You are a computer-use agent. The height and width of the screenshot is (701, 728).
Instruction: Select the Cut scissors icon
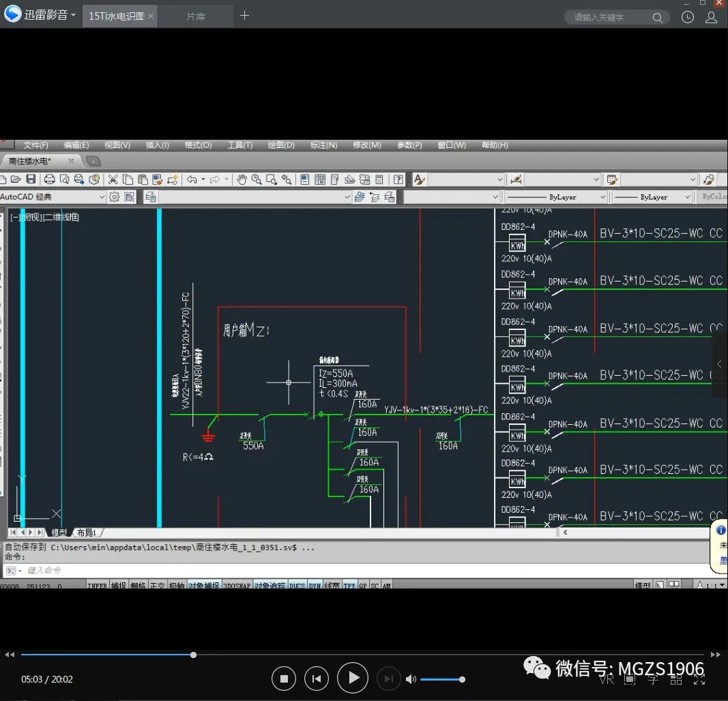113,179
